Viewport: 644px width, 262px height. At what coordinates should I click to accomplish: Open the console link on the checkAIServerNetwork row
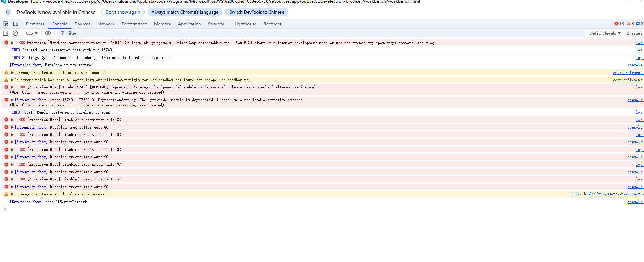636,202
